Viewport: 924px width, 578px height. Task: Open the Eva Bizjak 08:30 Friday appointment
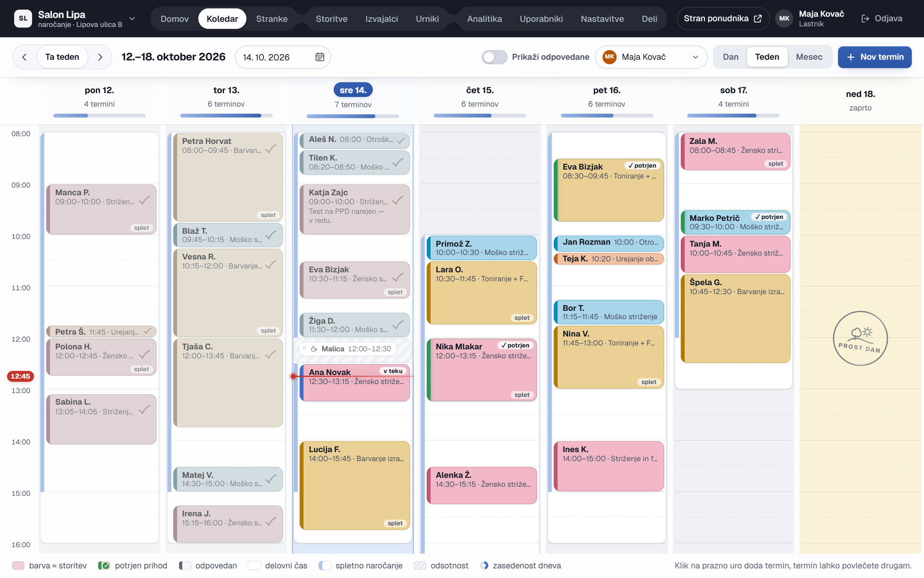(609, 190)
